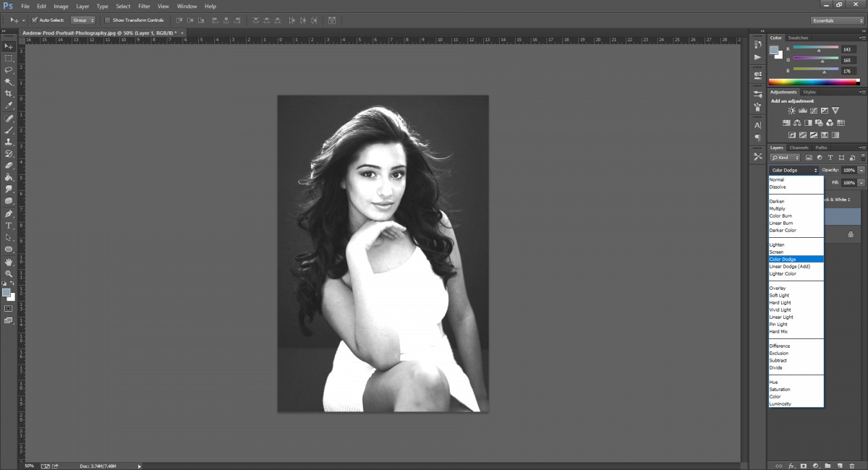Select the Zoom tool
This screenshot has width=868, height=470.
[9, 273]
